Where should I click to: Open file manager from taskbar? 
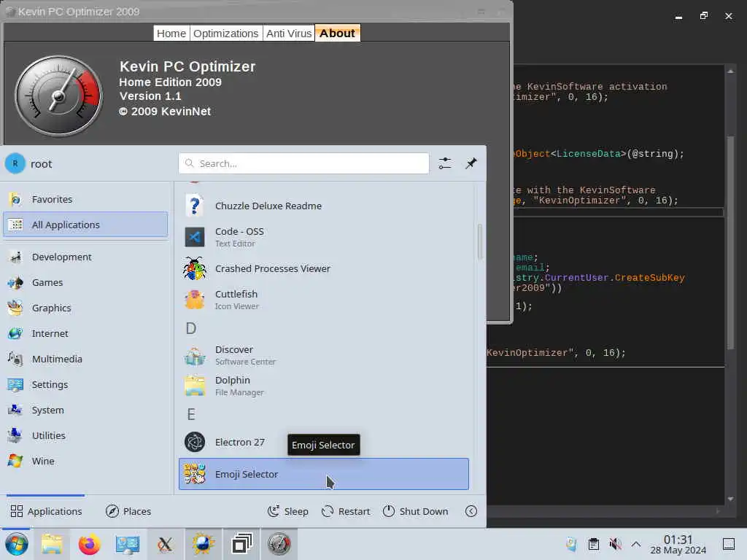click(x=52, y=544)
